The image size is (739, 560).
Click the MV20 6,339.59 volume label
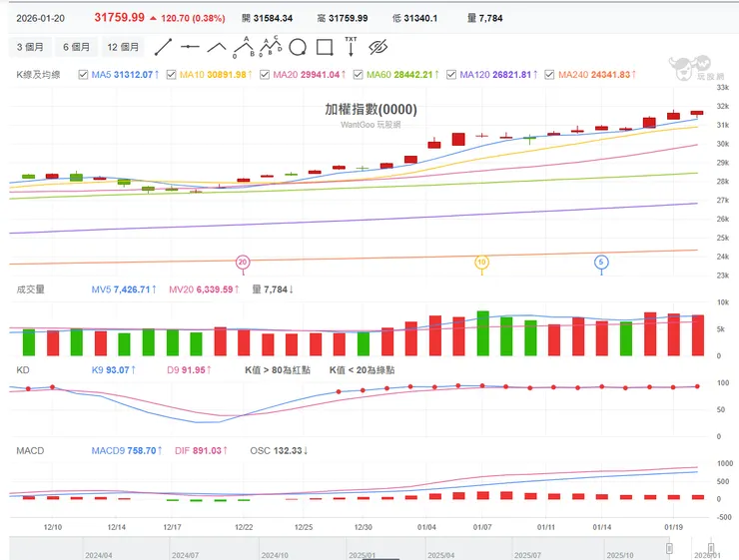coord(204,289)
